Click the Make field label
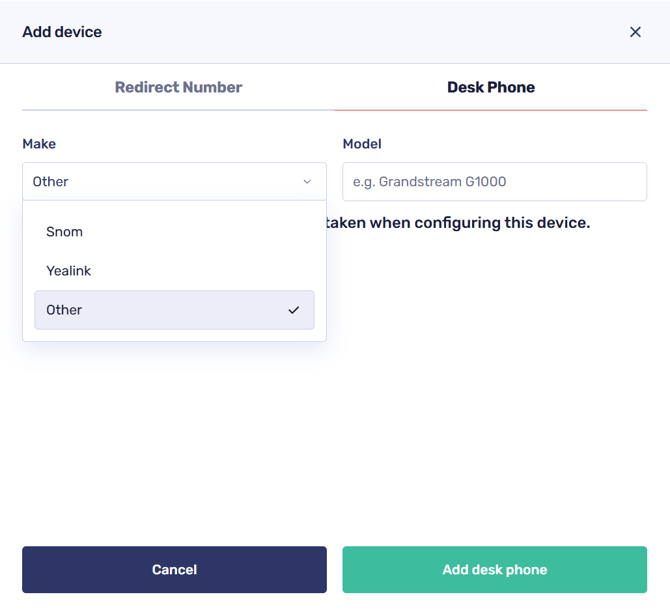 click(39, 144)
